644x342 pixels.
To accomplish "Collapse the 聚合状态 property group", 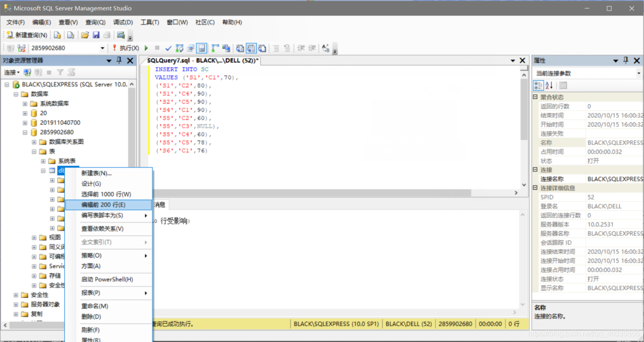I will pos(535,97).
